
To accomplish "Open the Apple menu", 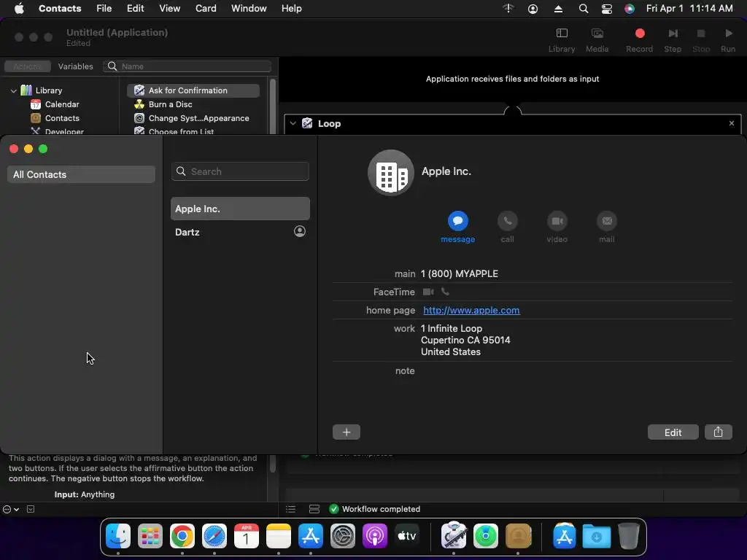I will point(19,9).
